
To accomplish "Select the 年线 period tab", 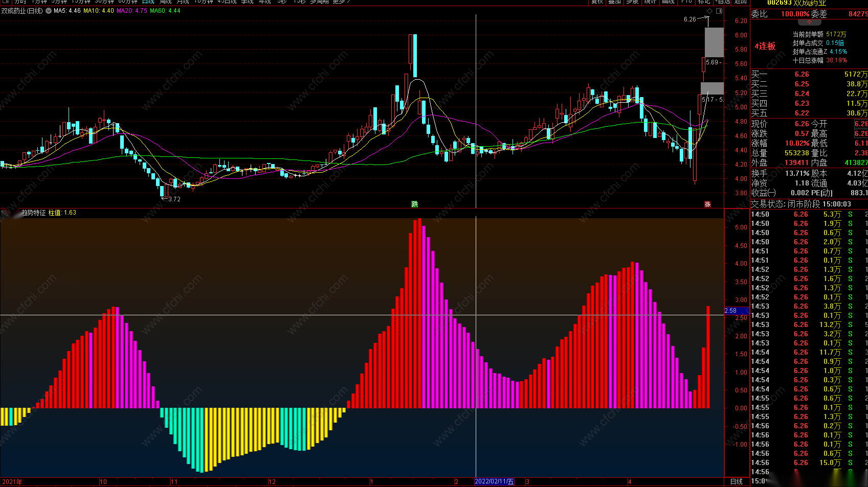I will coord(265,2).
